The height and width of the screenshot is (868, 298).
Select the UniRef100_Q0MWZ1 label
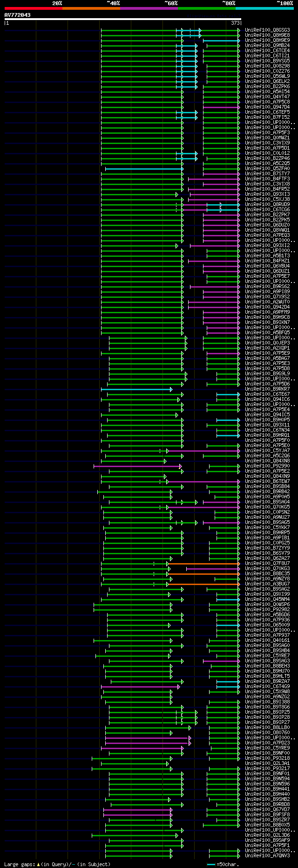[267, 138]
